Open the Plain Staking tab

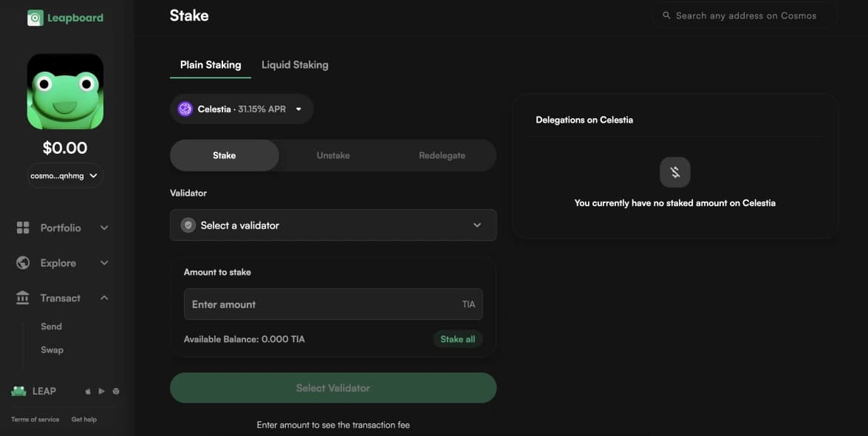(210, 64)
